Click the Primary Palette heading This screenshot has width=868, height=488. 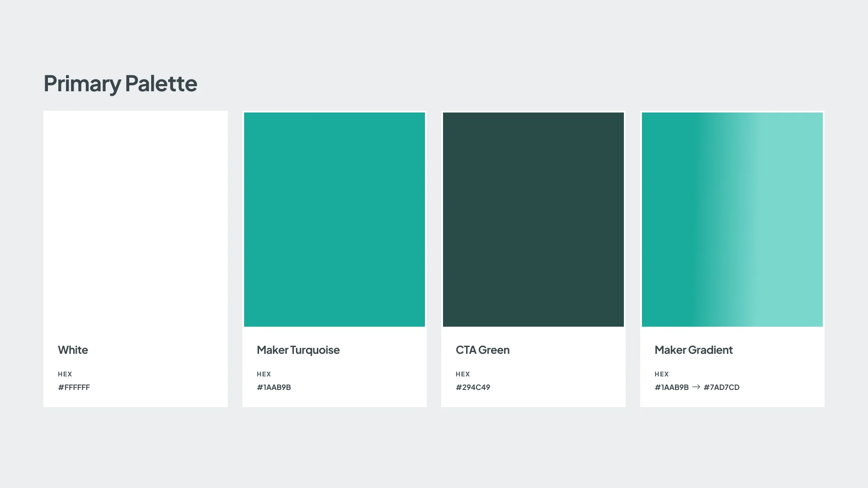click(x=120, y=84)
